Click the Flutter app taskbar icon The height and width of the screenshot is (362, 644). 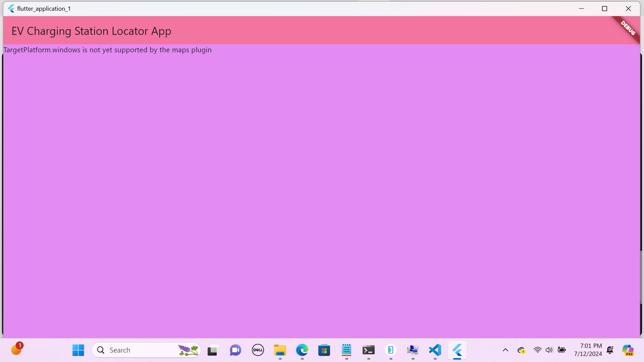pyautogui.click(x=457, y=350)
